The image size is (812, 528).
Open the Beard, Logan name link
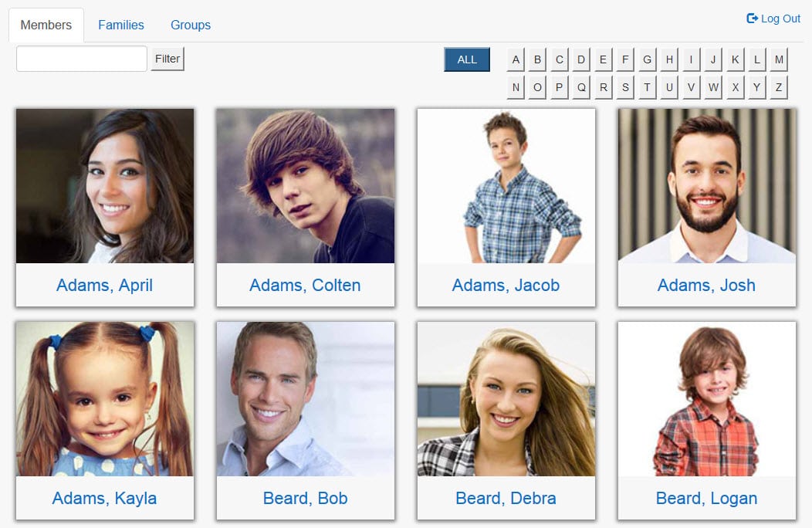pos(706,498)
